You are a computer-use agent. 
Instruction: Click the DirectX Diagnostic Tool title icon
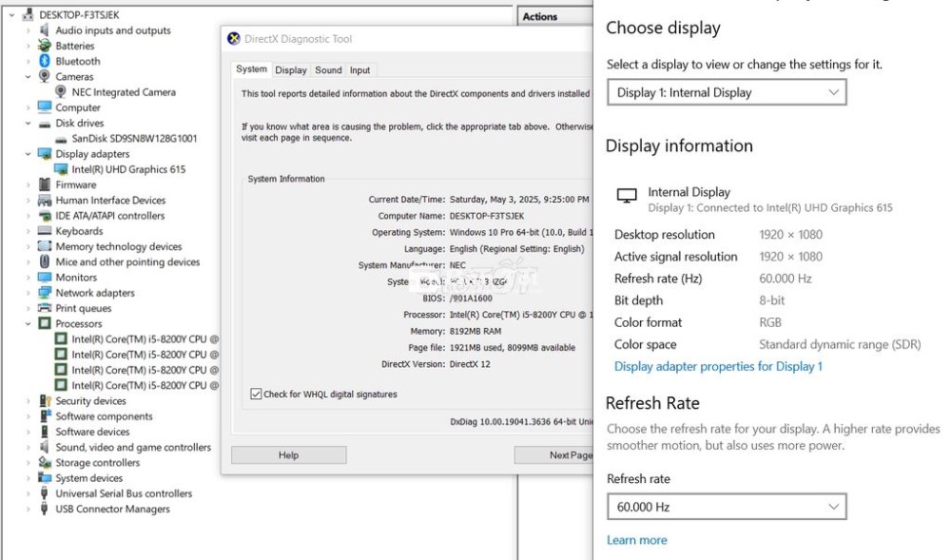(x=234, y=39)
